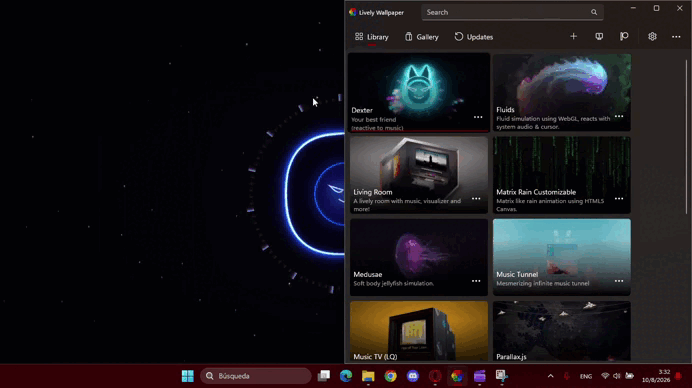Click the flag icon in the toolbar
Viewport: 692px width, 388px height.
coord(624,37)
